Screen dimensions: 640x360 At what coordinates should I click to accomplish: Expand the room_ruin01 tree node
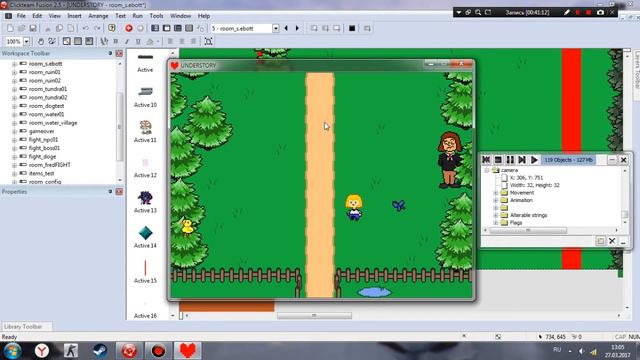[14, 72]
